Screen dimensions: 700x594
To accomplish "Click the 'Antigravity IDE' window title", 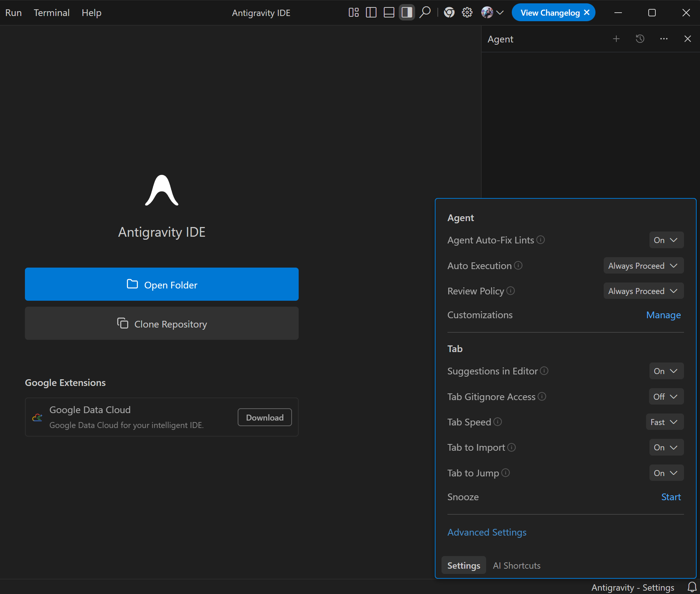I will 261,13.
